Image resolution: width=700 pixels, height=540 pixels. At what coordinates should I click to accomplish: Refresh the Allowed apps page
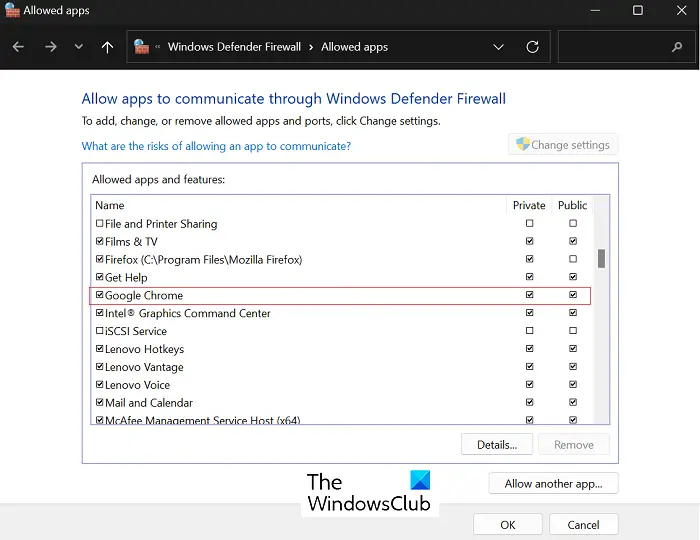point(532,47)
